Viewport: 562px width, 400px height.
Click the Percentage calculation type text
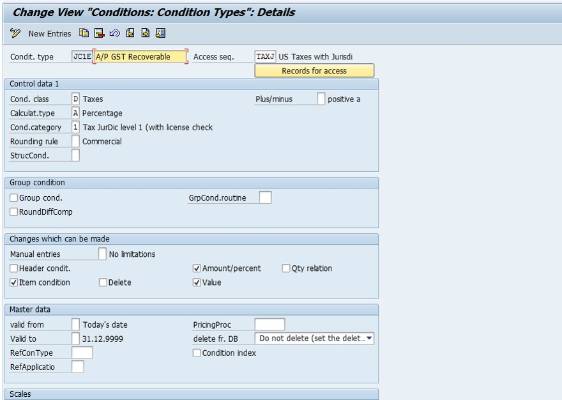click(102, 113)
